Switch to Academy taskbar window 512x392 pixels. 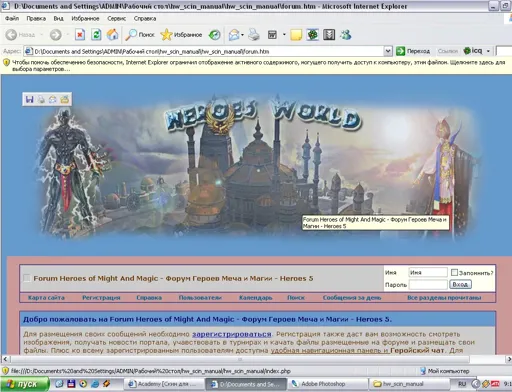[x=164, y=384]
